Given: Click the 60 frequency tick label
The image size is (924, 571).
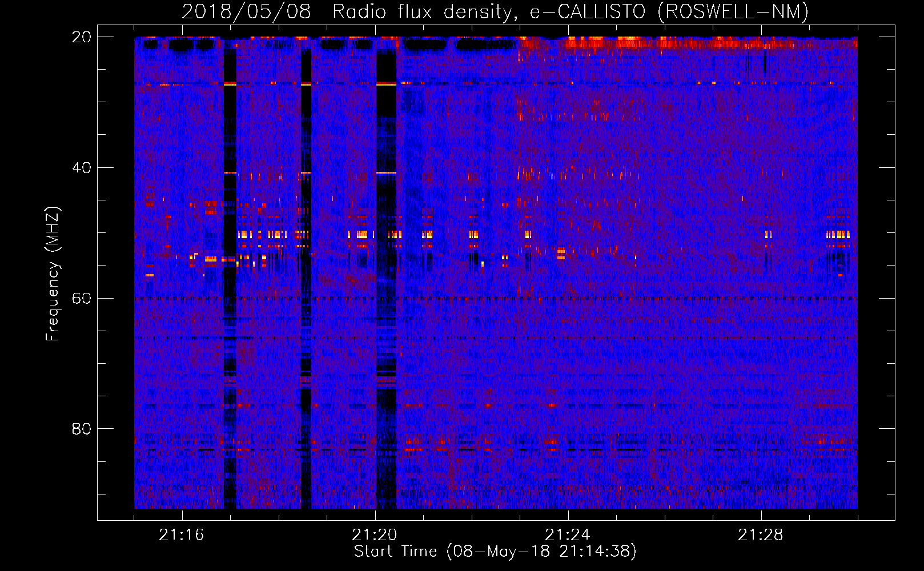Looking at the screenshot, I should 82,299.
